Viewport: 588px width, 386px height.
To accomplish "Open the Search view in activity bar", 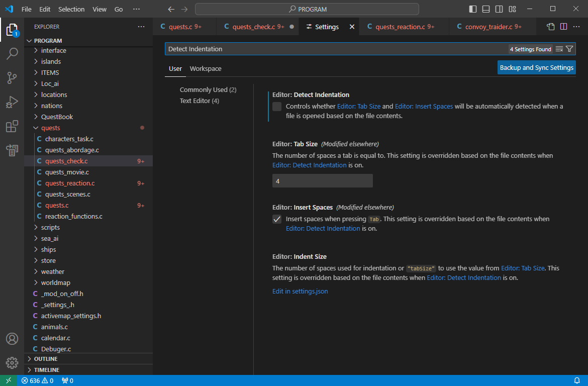I will 12,53.
